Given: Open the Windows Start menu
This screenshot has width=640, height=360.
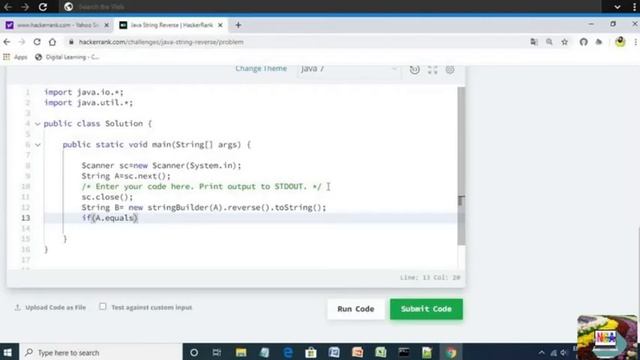Looking at the screenshot, I should click(8, 352).
